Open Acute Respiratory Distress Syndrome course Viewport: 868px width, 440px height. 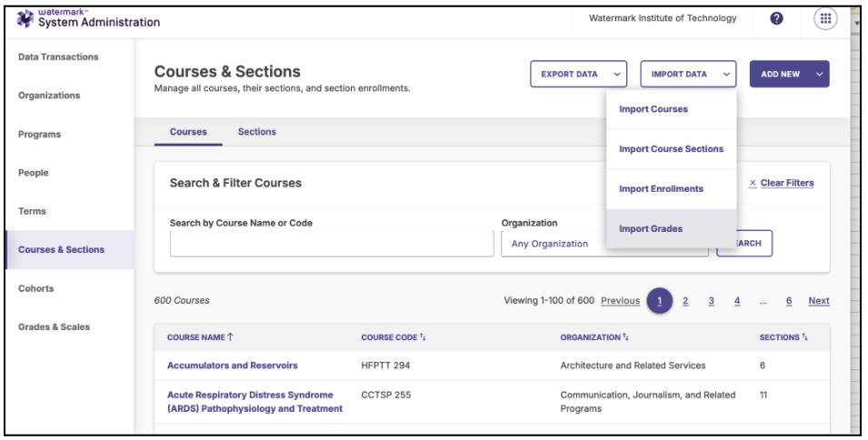click(254, 402)
